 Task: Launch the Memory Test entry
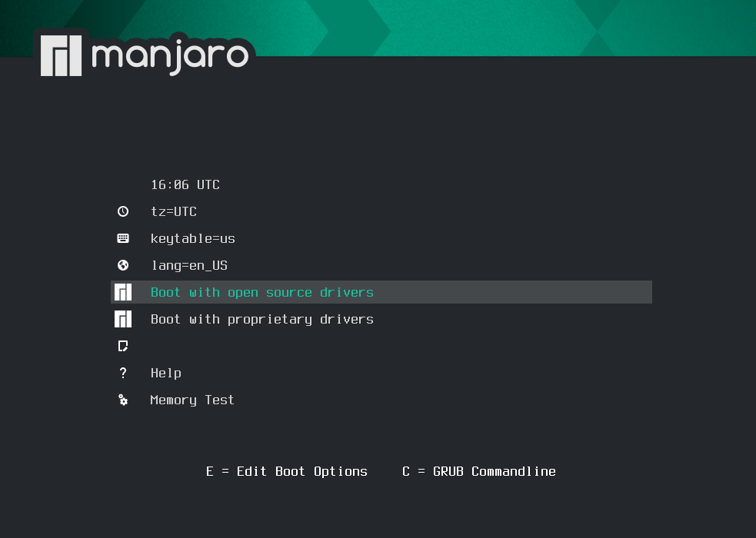point(381,400)
